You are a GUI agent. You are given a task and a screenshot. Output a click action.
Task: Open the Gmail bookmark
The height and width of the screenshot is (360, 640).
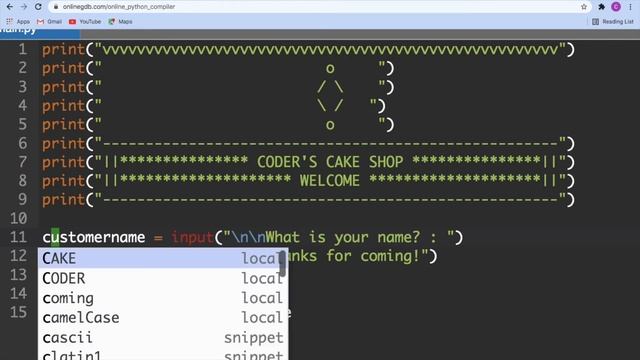[x=49, y=22]
